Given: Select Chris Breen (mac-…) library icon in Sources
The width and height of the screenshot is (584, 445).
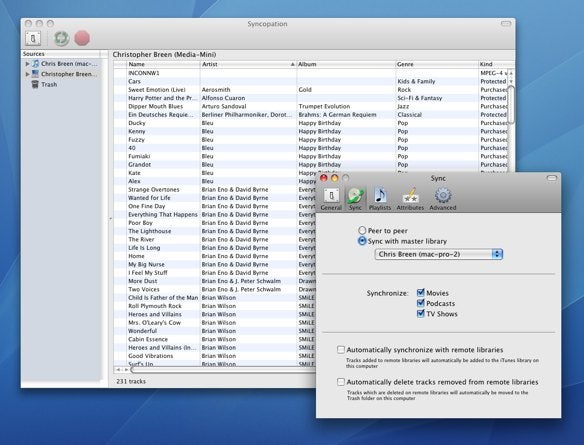Looking at the screenshot, I should click(35, 64).
